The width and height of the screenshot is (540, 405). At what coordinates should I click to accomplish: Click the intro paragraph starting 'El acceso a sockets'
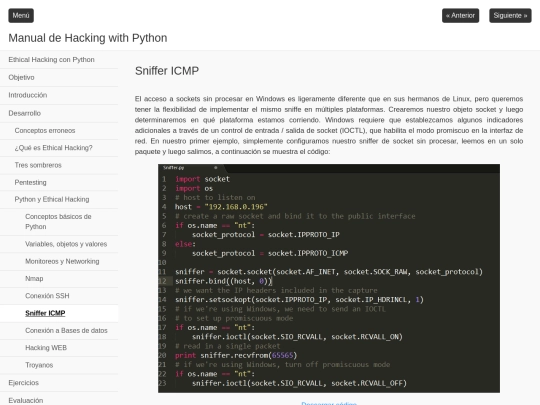coord(329,125)
